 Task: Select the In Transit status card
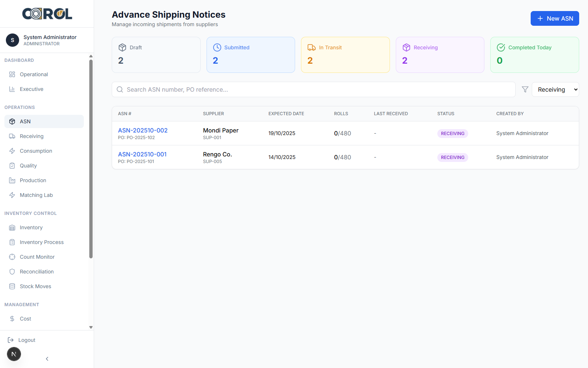coord(345,55)
